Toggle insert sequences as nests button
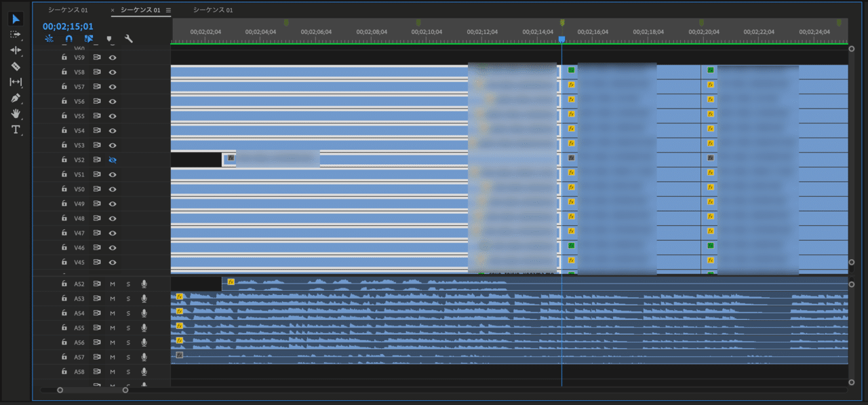Screen dimensions: 868x405 click(49, 39)
